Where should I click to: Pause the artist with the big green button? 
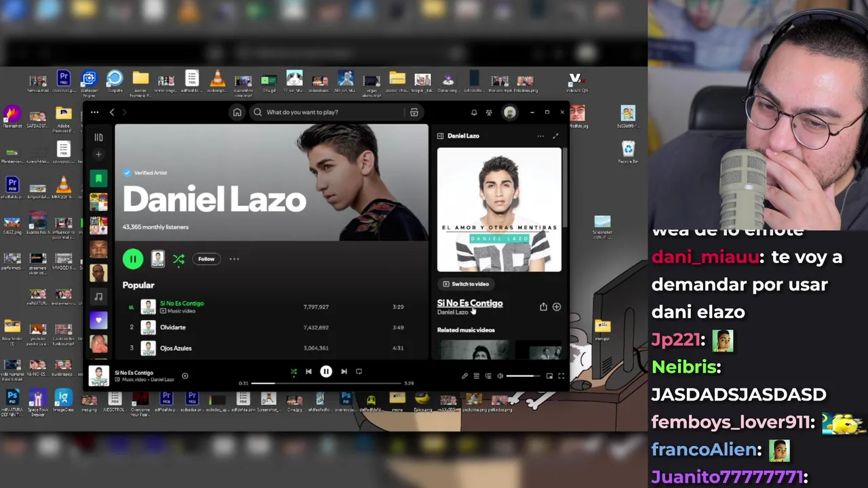coord(133,259)
